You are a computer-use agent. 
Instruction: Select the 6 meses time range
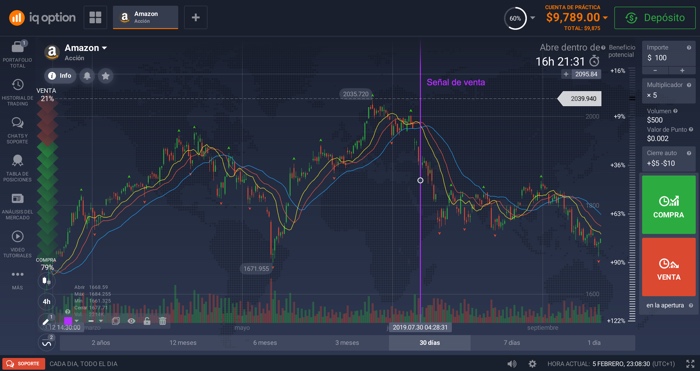(265, 343)
